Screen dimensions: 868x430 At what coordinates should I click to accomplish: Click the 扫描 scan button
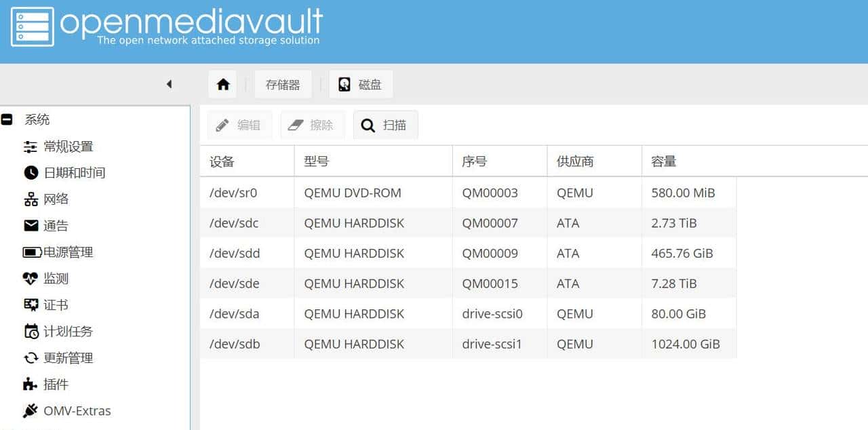(385, 125)
